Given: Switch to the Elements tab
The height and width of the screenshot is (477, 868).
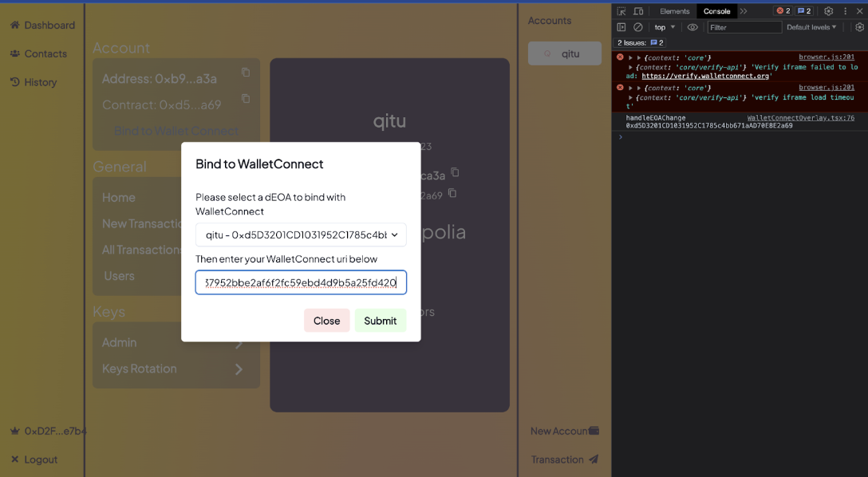Looking at the screenshot, I should pyautogui.click(x=674, y=10).
